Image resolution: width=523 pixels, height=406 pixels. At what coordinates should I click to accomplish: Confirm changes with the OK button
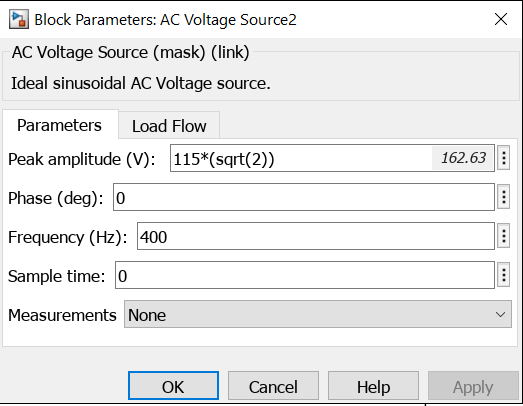[173, 386]
